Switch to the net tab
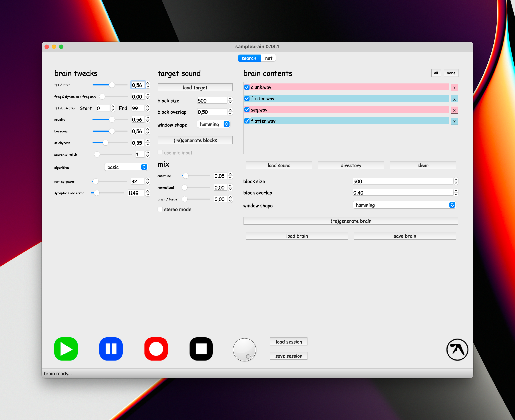515x420 pixels. point(268,58)
